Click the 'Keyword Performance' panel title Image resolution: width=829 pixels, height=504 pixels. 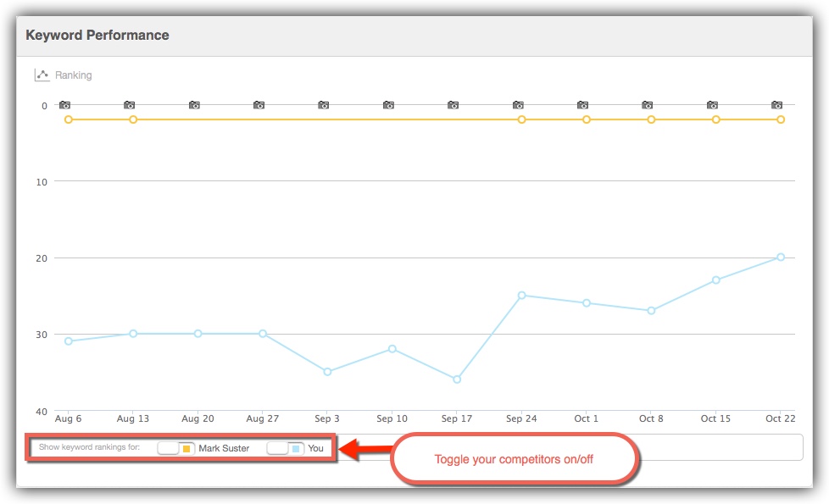pyautogui.click(x=97, y=36)
